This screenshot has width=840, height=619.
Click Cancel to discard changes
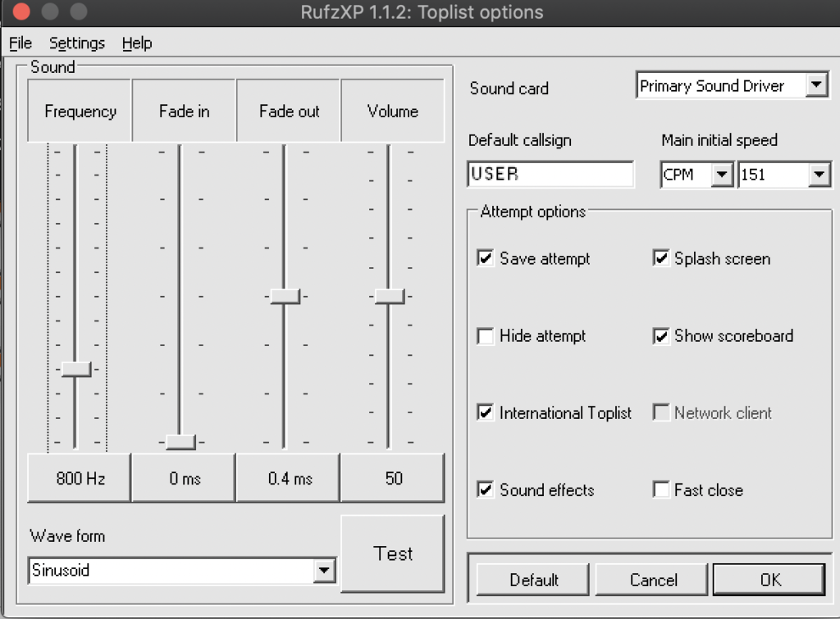[x=653, y=580]
